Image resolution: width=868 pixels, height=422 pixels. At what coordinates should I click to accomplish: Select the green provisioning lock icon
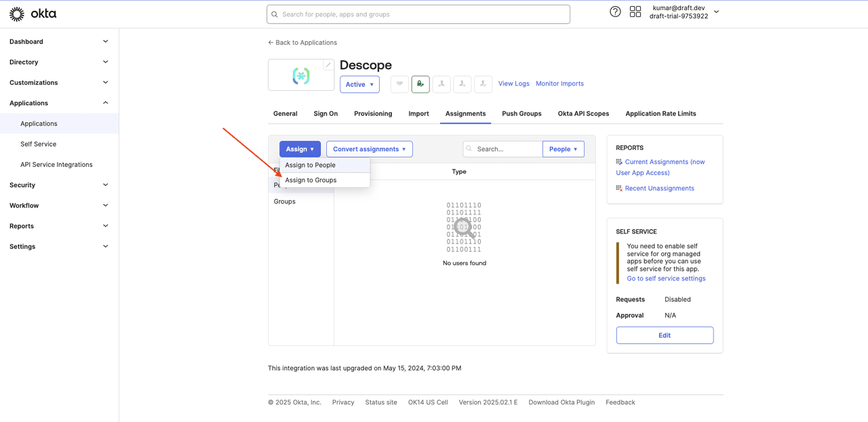pos(420,83)
